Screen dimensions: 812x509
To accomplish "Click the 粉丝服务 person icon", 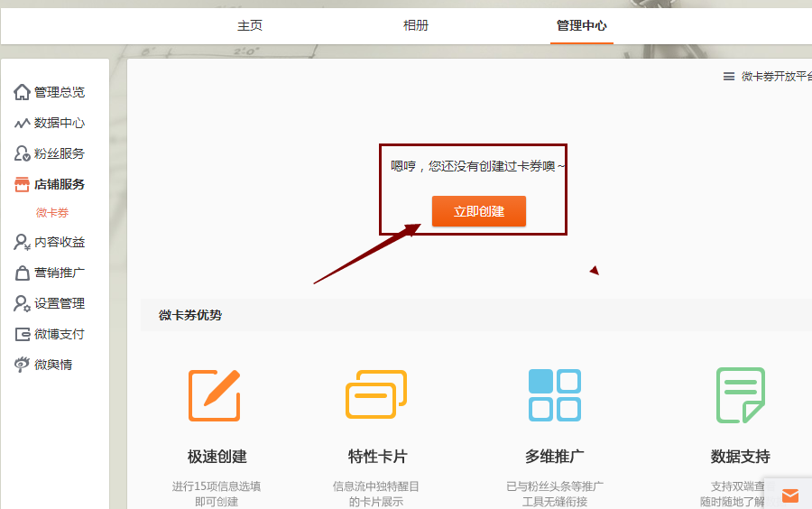I will tap(23, 153).
